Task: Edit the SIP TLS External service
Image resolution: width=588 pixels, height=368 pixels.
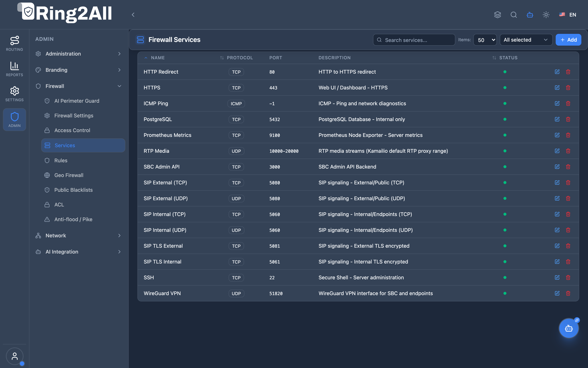Action: click(557, 246)
